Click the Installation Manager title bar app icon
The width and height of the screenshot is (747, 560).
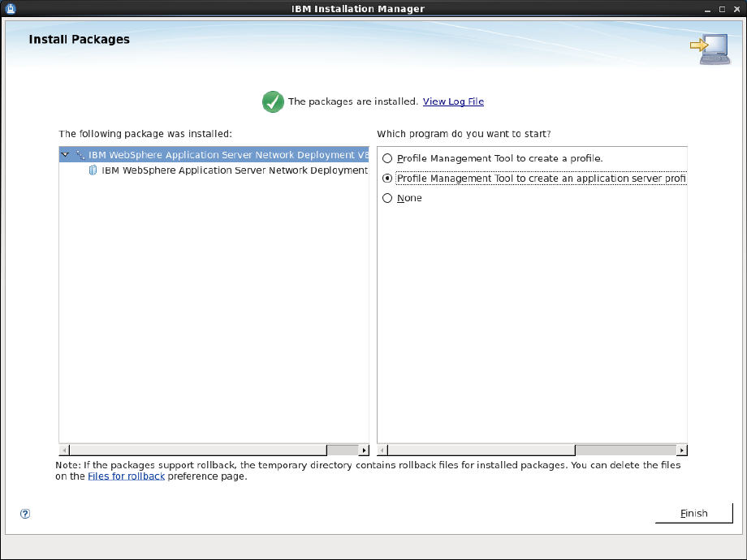point(11,8)
